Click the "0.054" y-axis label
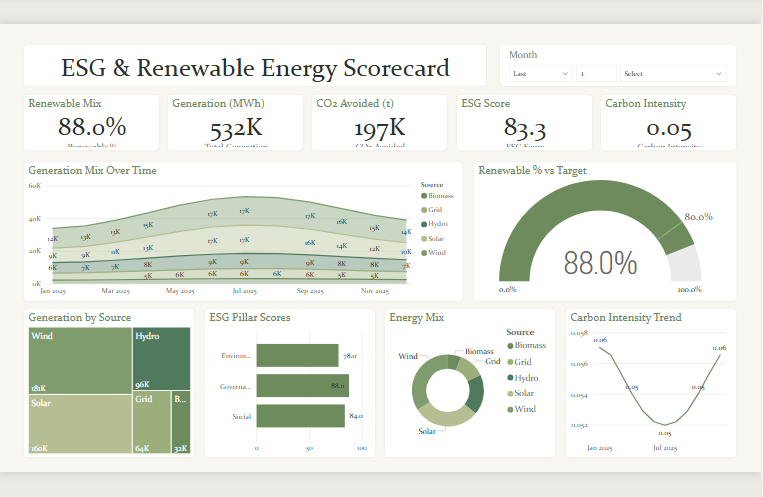 point(579,395)
